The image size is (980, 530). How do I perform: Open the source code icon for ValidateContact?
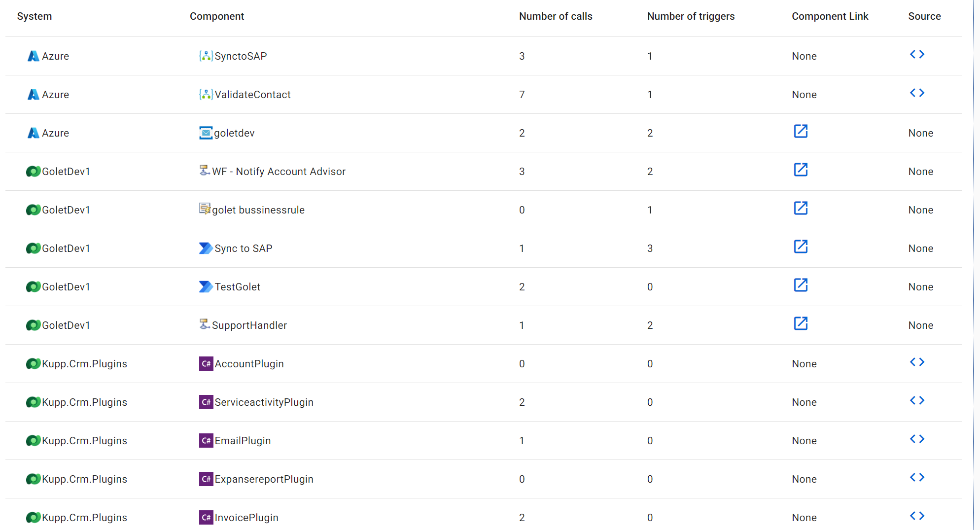[x=918, y=93]
